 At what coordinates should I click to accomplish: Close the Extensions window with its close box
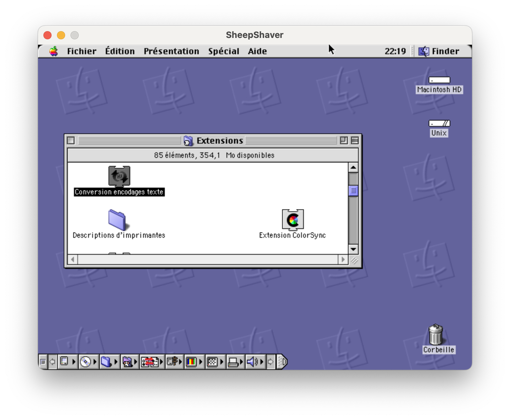point(71,140)
